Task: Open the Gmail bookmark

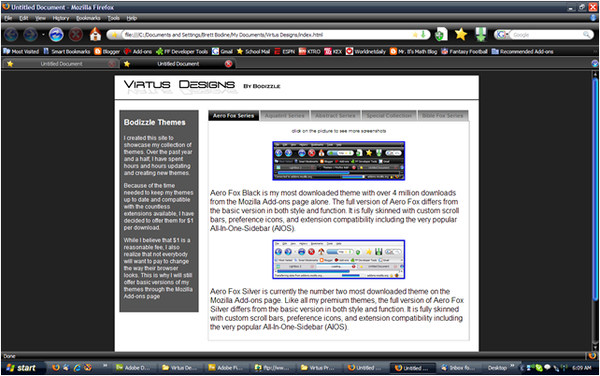Action: coord(222,51)
